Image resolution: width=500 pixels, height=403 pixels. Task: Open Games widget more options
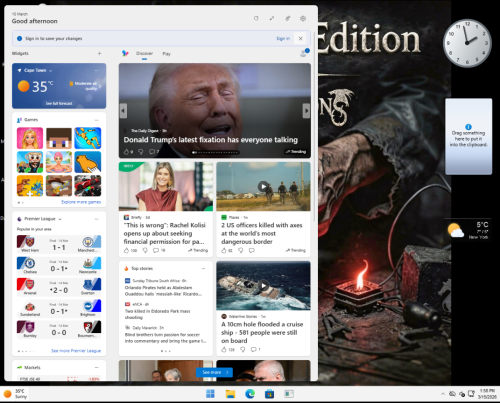(97, 120)
